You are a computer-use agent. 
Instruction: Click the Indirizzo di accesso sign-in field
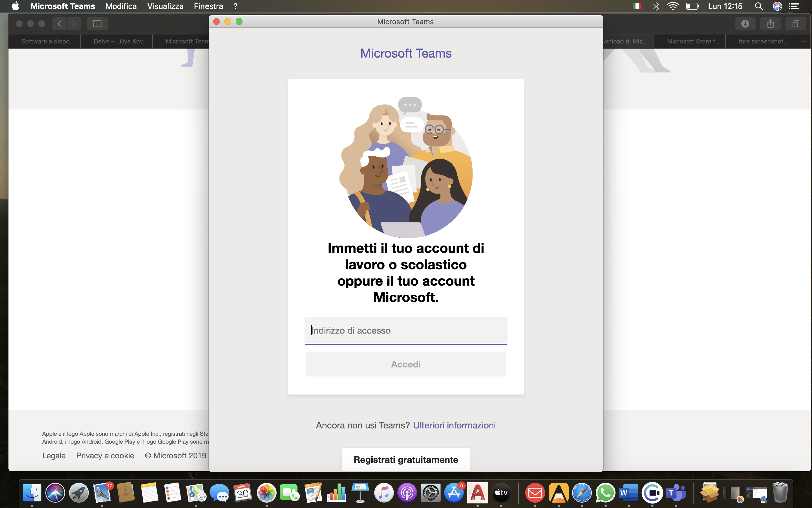[x=406, y=330]
